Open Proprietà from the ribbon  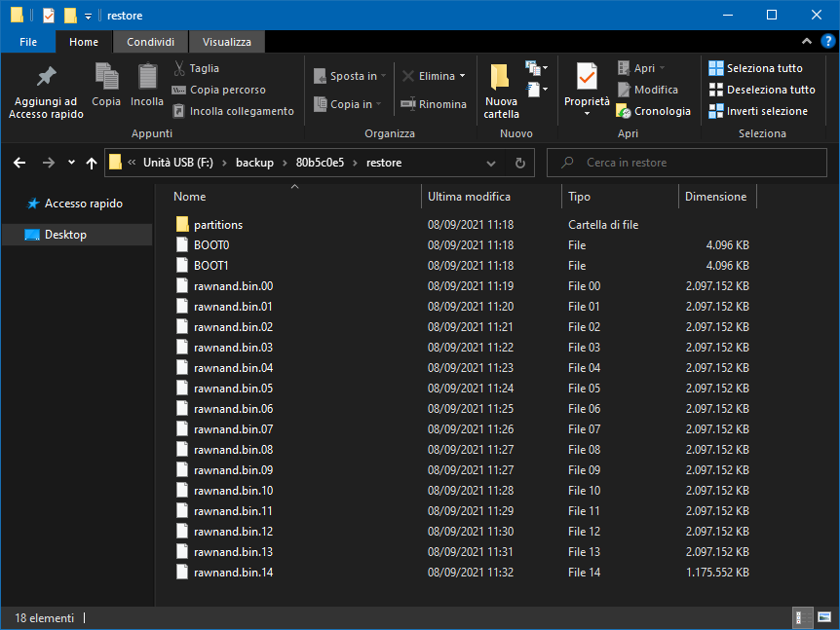[x=587, y=77]
